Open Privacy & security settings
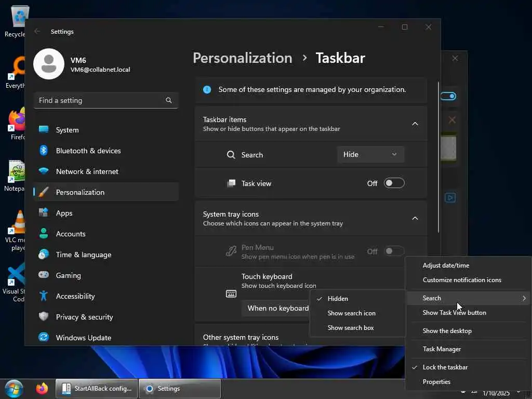 106,317
